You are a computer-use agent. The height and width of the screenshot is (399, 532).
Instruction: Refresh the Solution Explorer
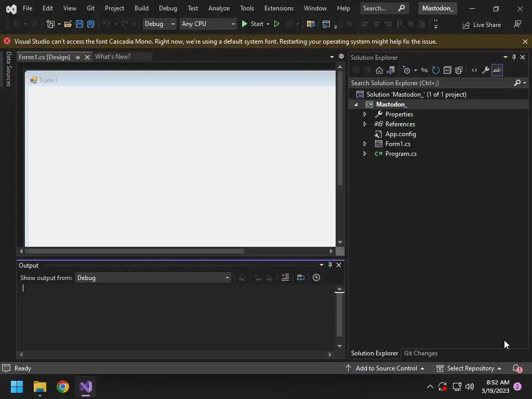tap(436, 70)
